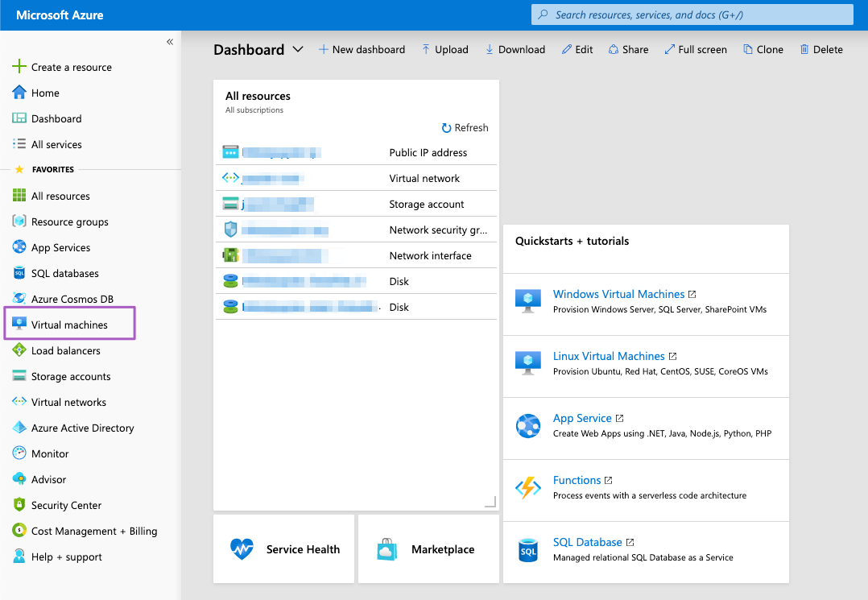Open the Azure Active Directory icon

click(19, 428)
